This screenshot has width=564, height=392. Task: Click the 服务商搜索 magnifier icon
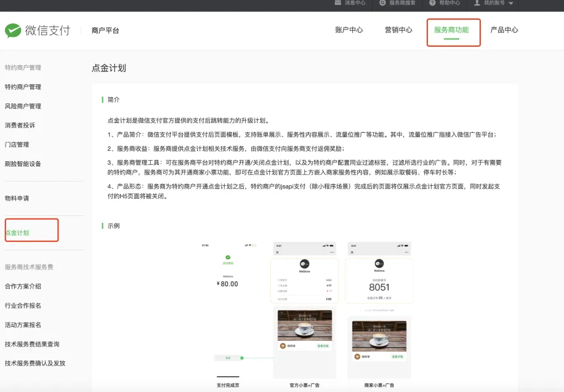pos(383,3)
